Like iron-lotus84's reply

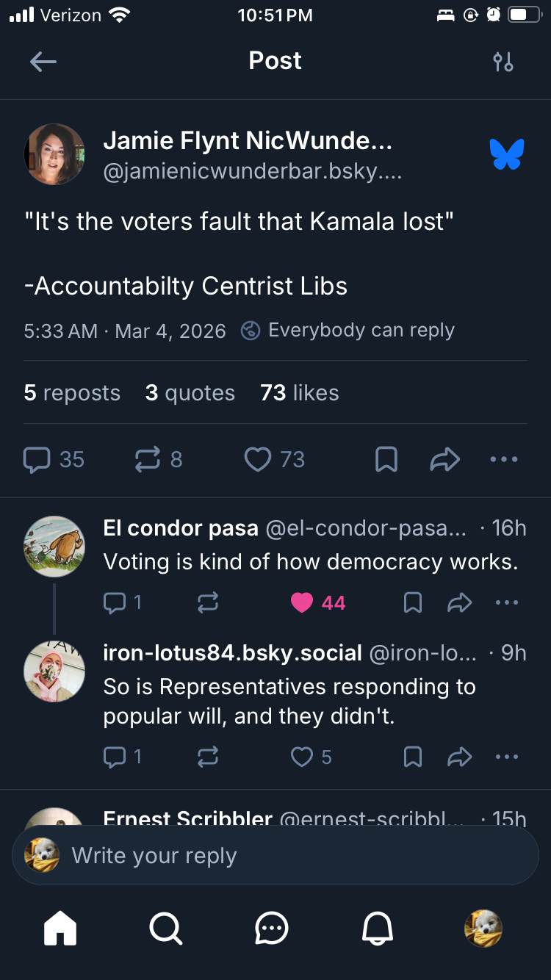coord(302,757)
